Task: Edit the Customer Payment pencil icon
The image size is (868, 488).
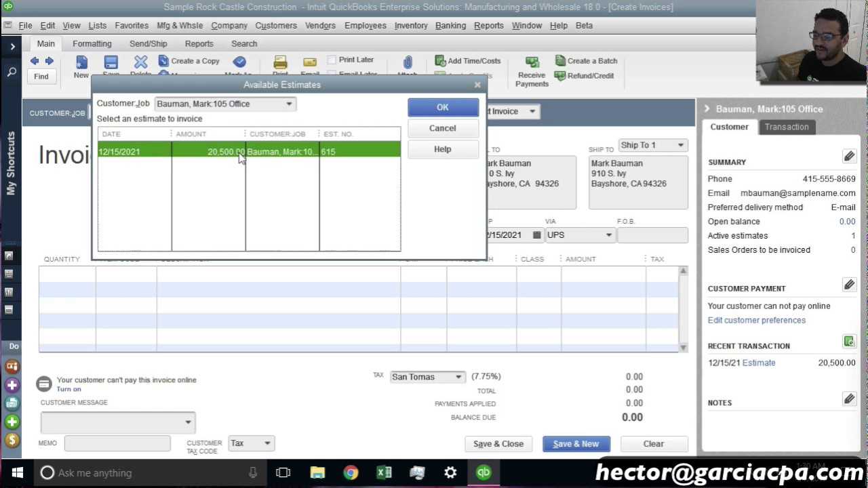Action: pos(849,285)
